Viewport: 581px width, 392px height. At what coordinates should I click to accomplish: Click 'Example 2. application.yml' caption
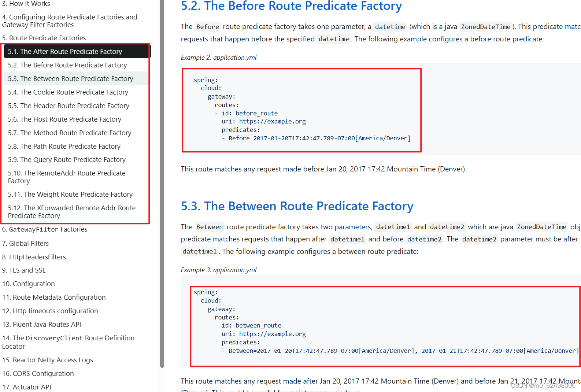(x=219, y=58)
